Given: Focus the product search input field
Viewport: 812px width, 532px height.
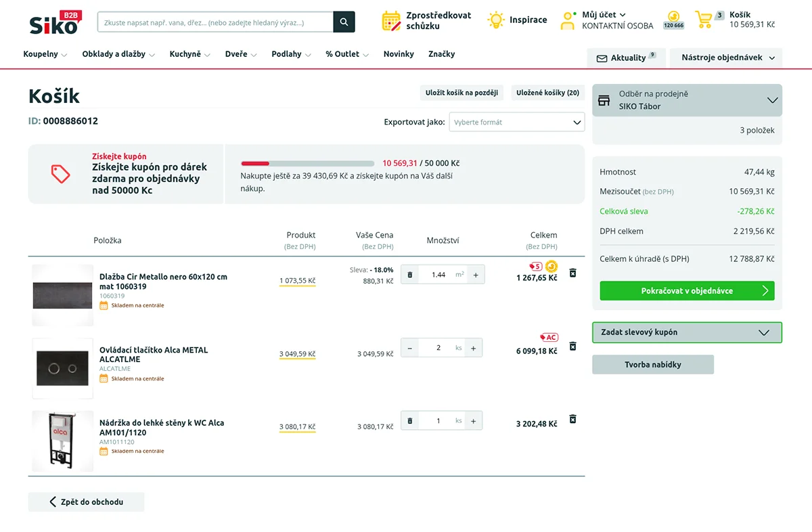Looking at the screenshot, I should 216,22.
